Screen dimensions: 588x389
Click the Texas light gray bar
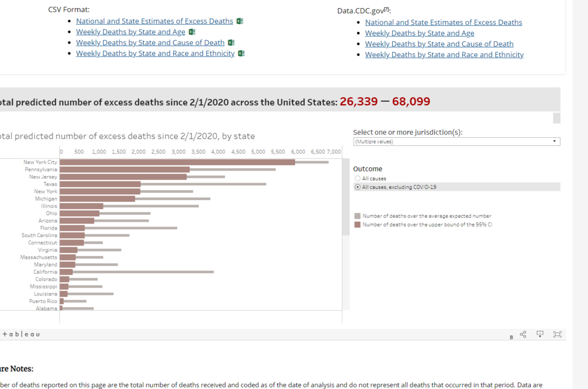[203, 184]
